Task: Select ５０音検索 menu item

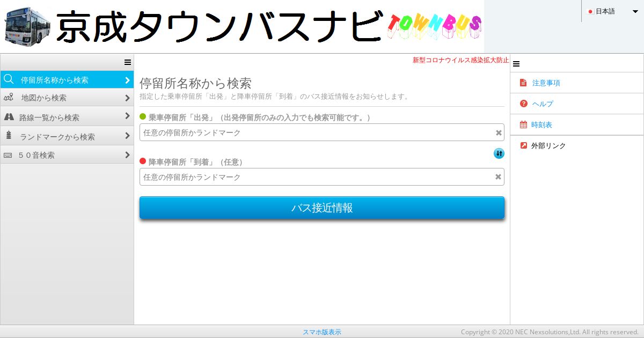Action: coord(67,155)
